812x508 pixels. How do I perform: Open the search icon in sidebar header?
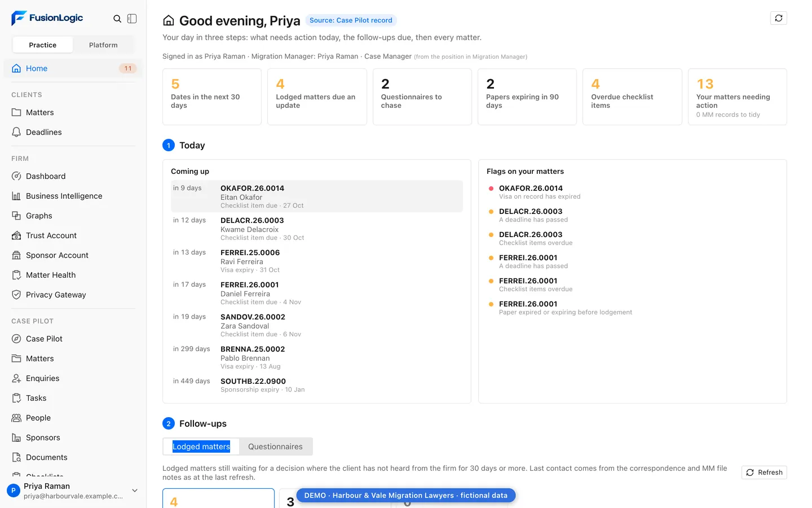117,19
